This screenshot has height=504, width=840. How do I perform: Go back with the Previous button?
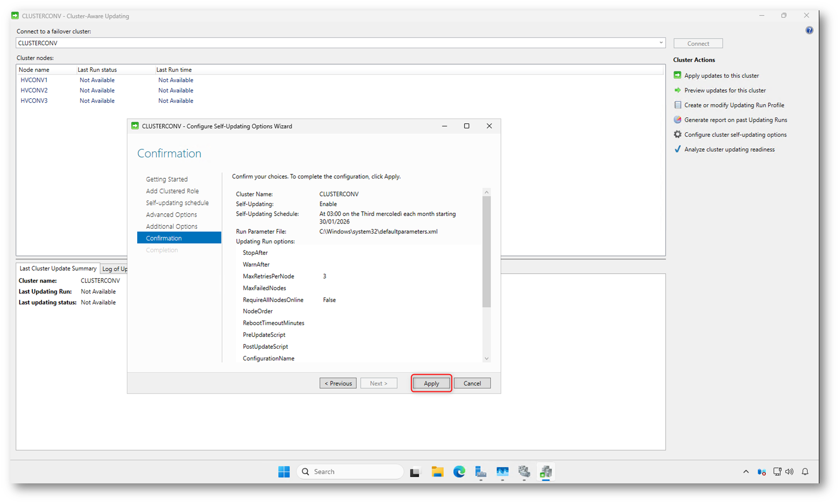point(338,383)
